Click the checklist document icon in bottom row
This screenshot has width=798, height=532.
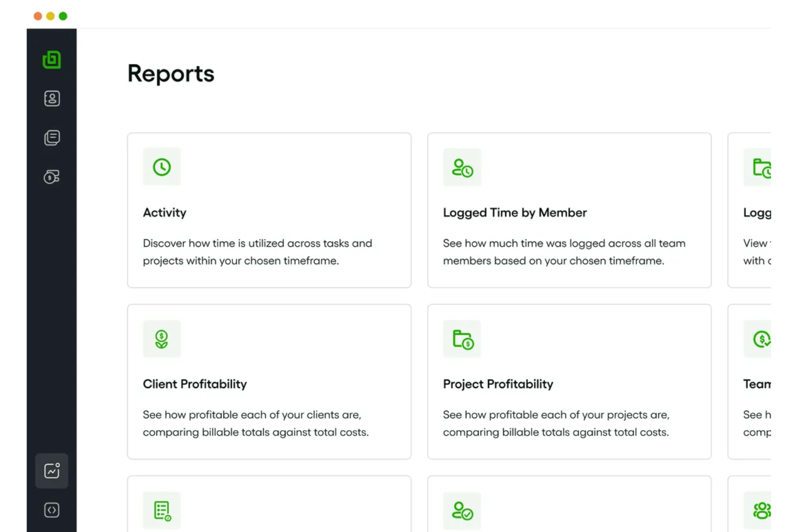pyautogui.click(x=162, y=510)
